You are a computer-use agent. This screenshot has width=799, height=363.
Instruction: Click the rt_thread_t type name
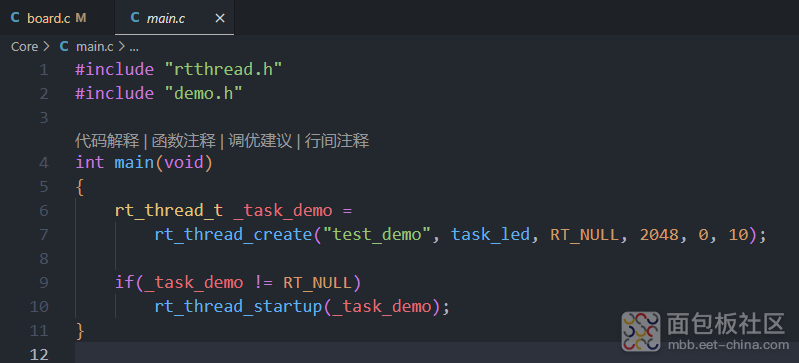169,210
